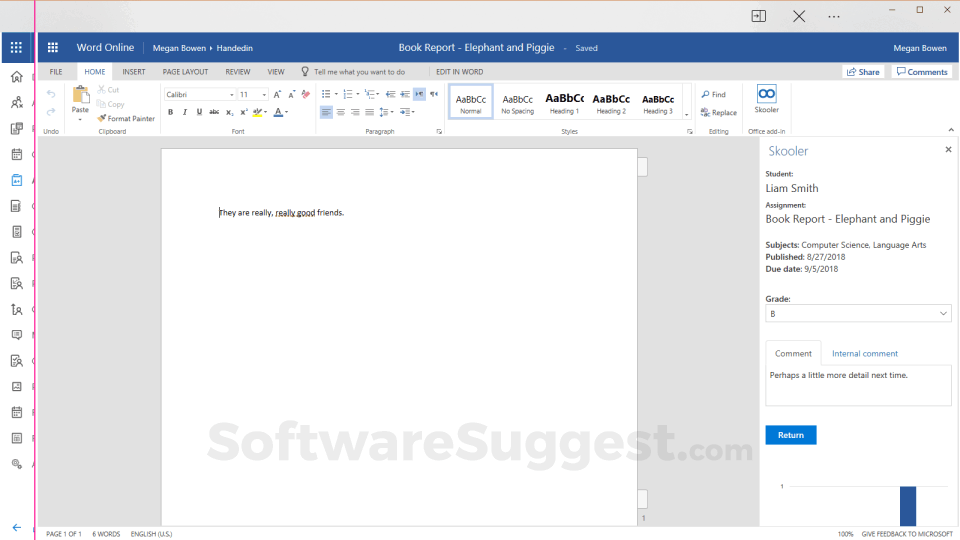Viewport: 960px width, 540px height.
Task: Click EDIT IN WORD
Action: 459,72
